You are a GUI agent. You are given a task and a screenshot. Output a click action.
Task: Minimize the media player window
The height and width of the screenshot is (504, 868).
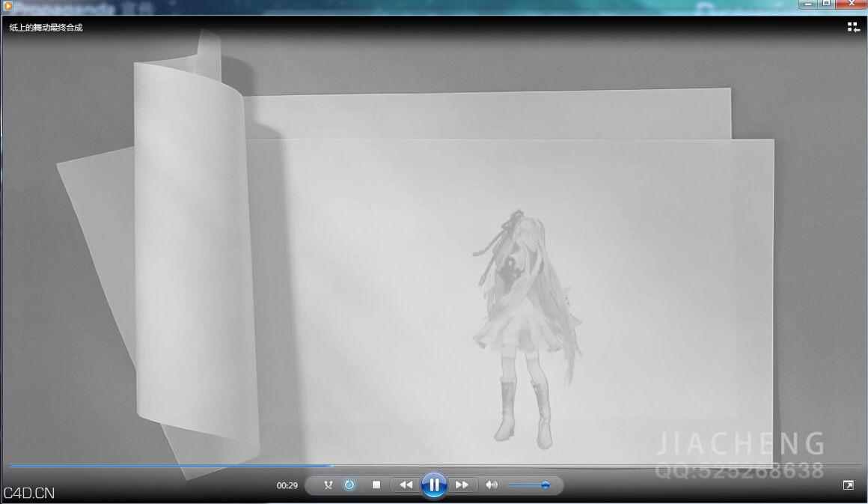coord(808,4)
